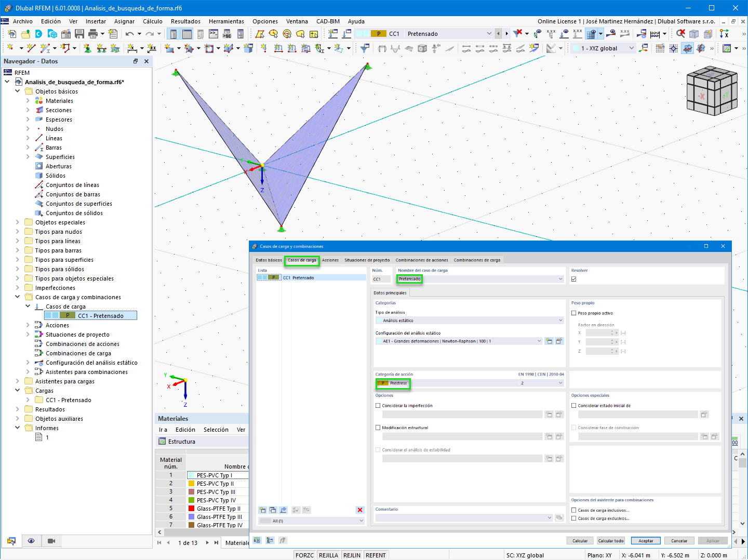The height and width of the screenshot is (560, 748).
Task: Click the new solid tool icon
Action: tap(248, 48)
